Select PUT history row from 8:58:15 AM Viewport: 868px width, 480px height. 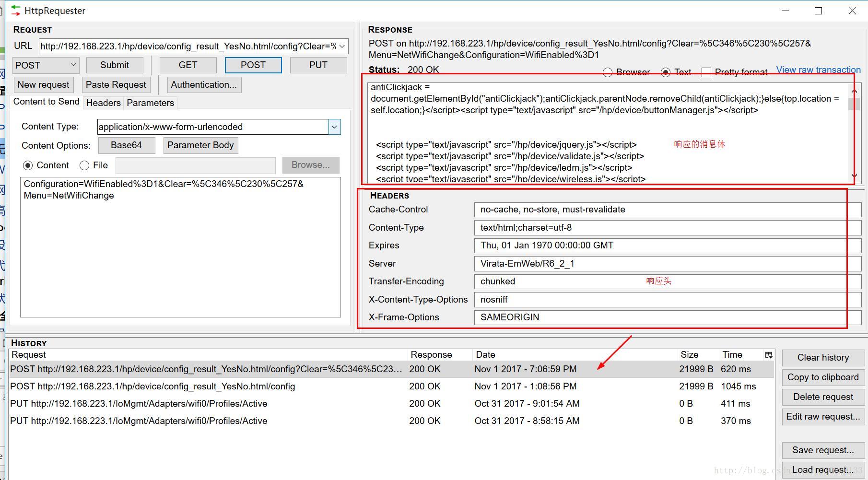[x=391, y=421]
